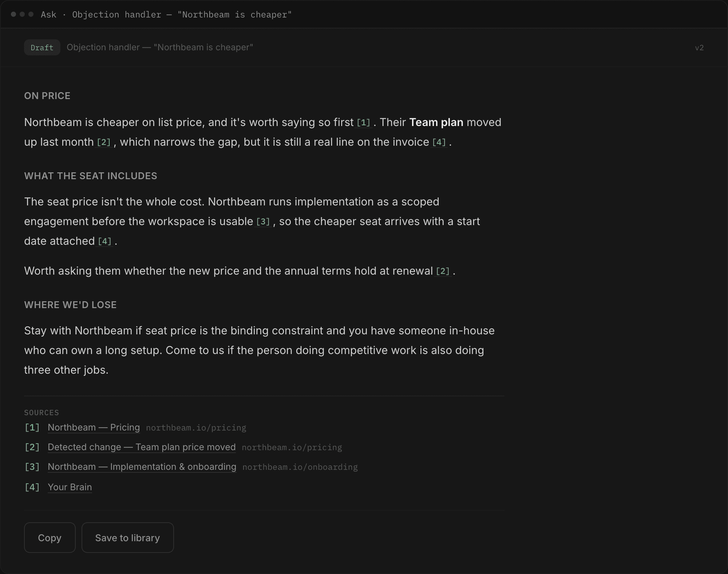Click the first window control dot in title bar
Image resolution: width=728 pixels, height=574 pixels.
[13, 14]
